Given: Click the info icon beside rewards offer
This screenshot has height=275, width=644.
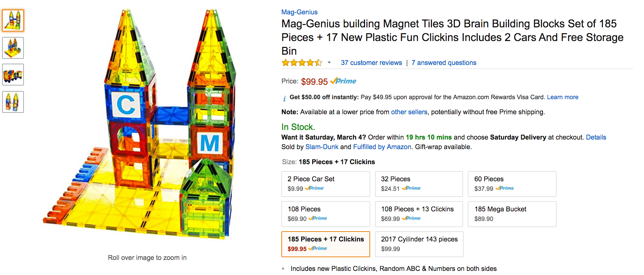Looking at the screenshot, I should [x=284, y=99].
